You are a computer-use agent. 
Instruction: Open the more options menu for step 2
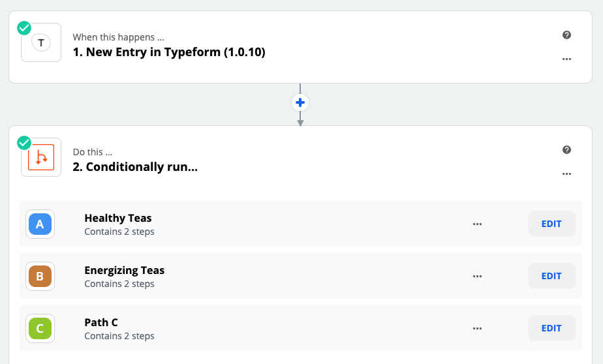coord(566,174)
